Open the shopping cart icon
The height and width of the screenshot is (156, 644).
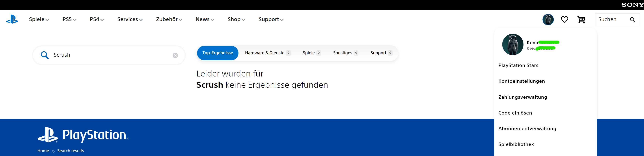coord(581,20)
